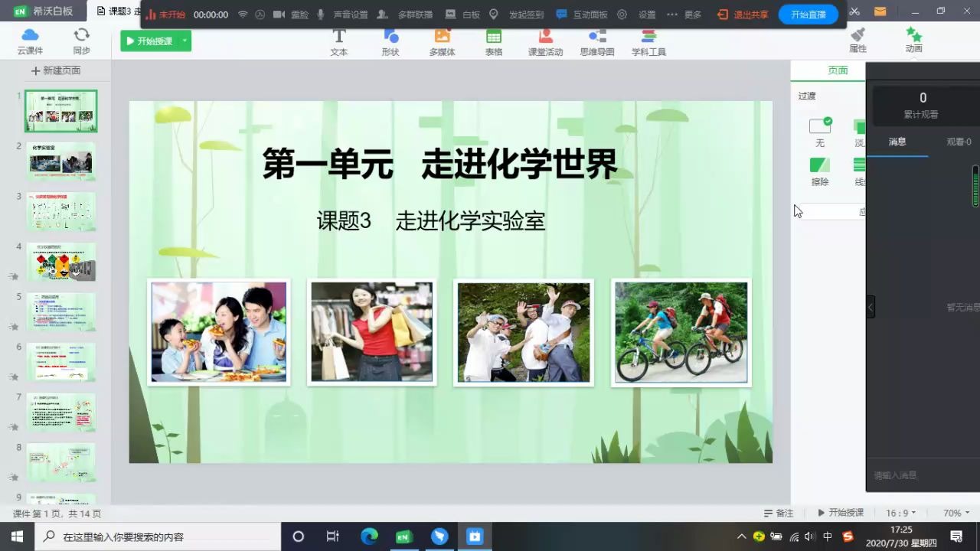
Task: Start teaching with green 开始授课 button
Action: point(149,41)
